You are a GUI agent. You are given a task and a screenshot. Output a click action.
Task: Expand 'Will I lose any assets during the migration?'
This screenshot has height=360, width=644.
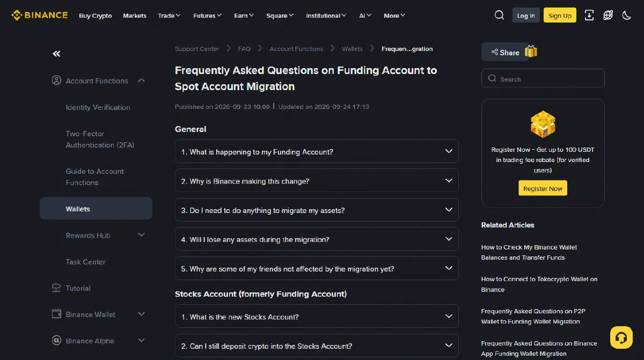[317, 239]
